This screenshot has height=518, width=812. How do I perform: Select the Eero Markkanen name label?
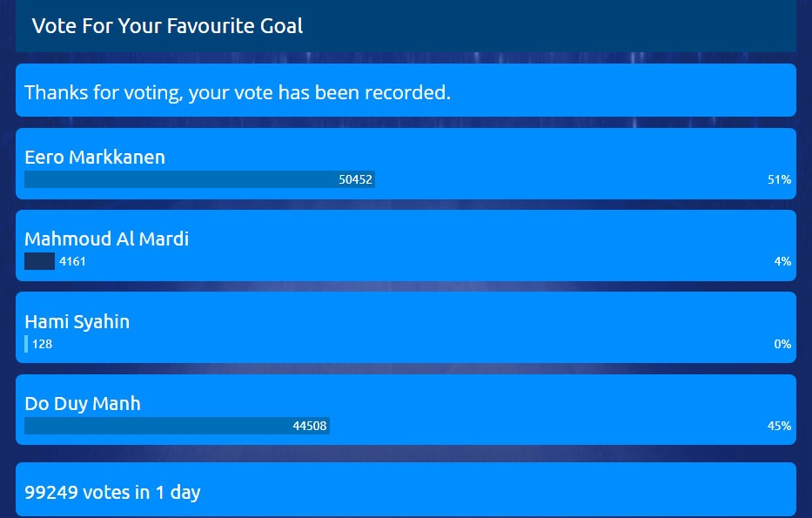click(x=95, y=158)
